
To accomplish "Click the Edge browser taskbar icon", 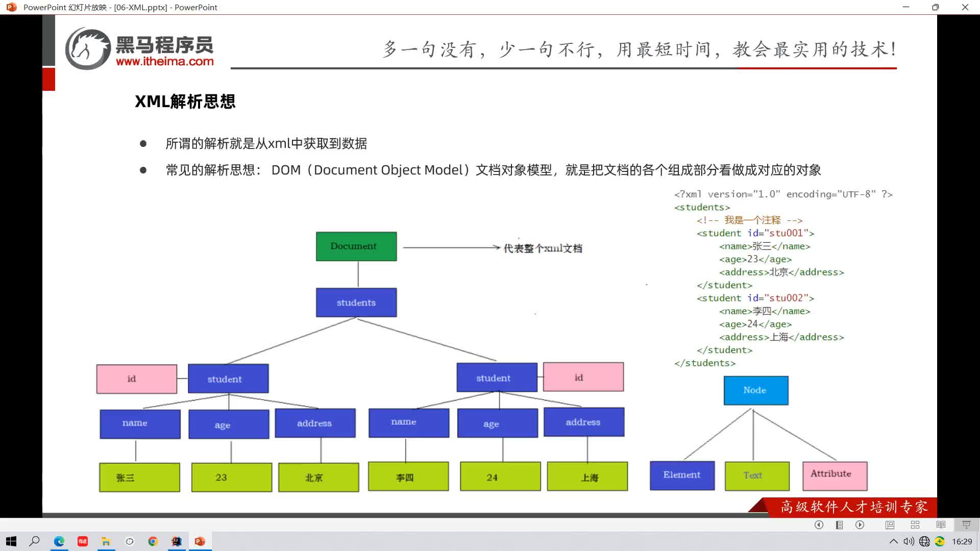I will coord(60,541).
